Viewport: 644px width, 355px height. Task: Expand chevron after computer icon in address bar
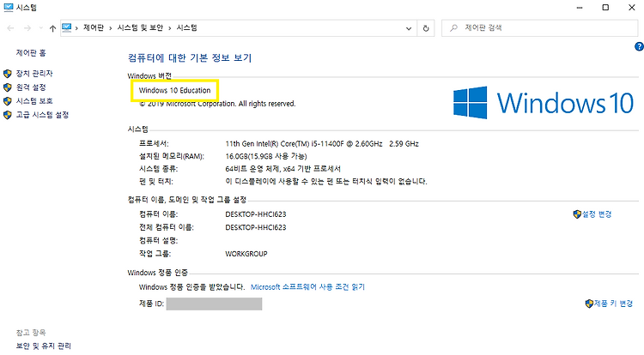click(76, 28)
